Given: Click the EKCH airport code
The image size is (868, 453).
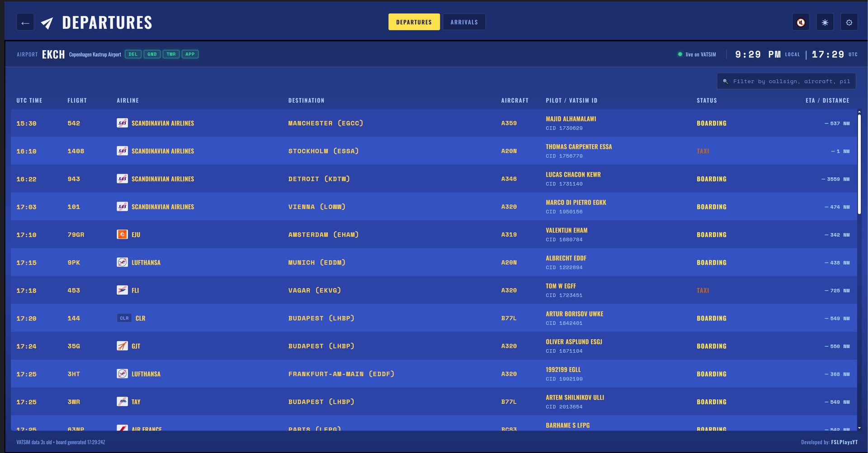Looking at the screenshot, I should (x=53, y=54).
